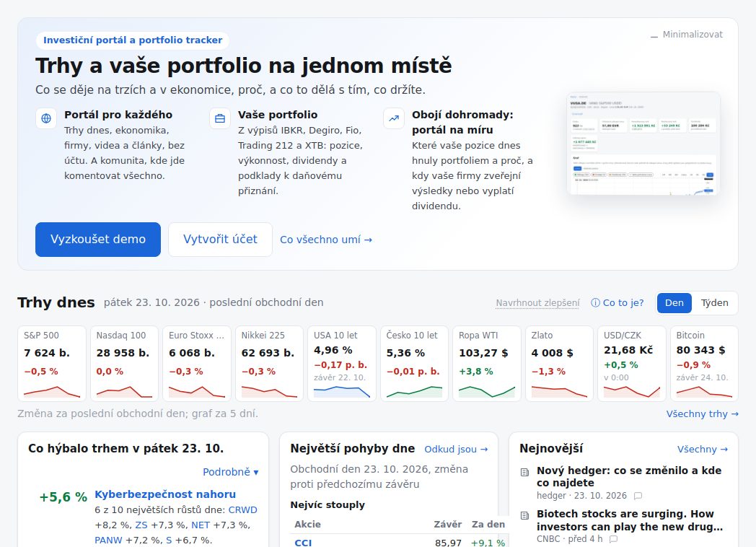Screen dimensions: 756x547
Task: Open the CRWD ticker link
Action: 242,510
